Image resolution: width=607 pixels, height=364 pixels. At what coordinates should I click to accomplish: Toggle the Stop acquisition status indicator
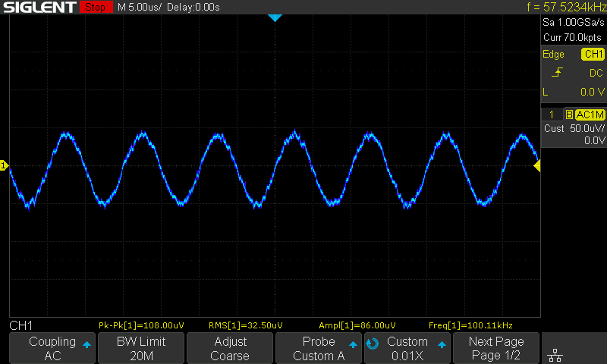tap(95, 8)
